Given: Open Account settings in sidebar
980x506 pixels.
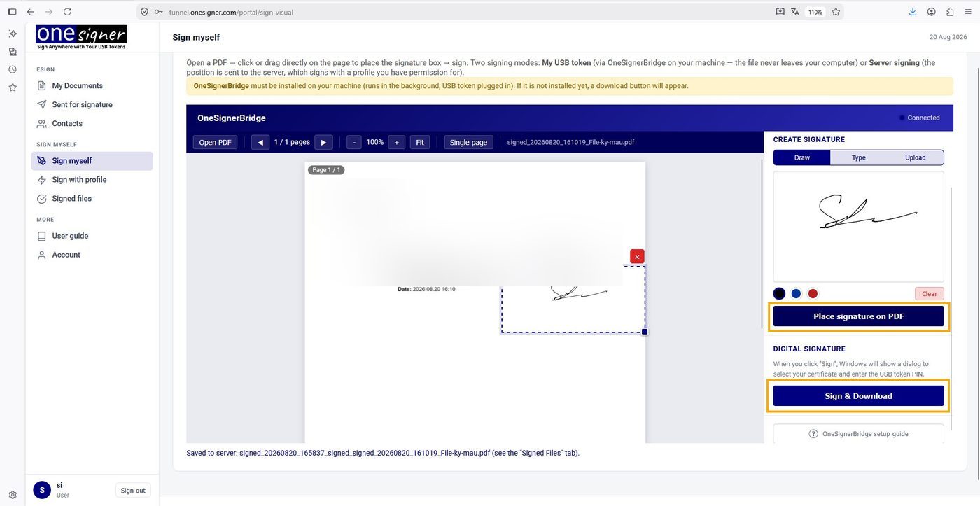Looking at the screenshot, I should pyautogui.click(x=92, y=255).
